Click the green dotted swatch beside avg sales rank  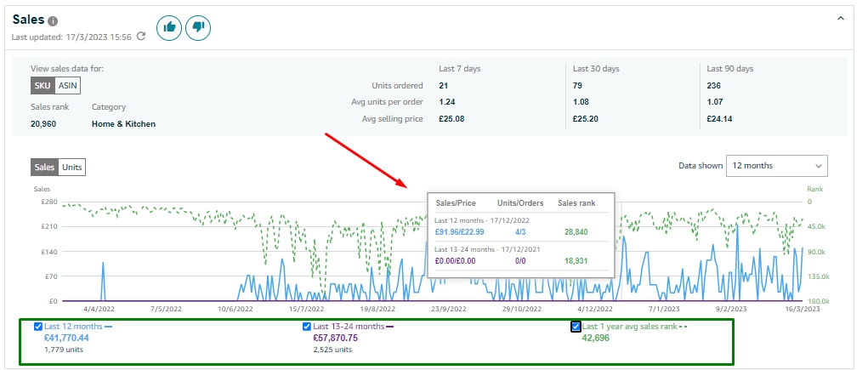pos(684,327)
